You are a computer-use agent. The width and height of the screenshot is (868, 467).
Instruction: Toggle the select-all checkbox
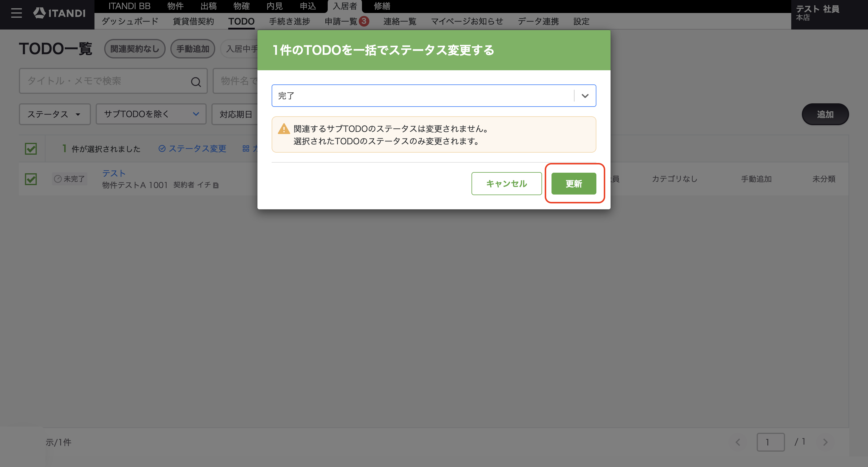(x=31, y=148)
